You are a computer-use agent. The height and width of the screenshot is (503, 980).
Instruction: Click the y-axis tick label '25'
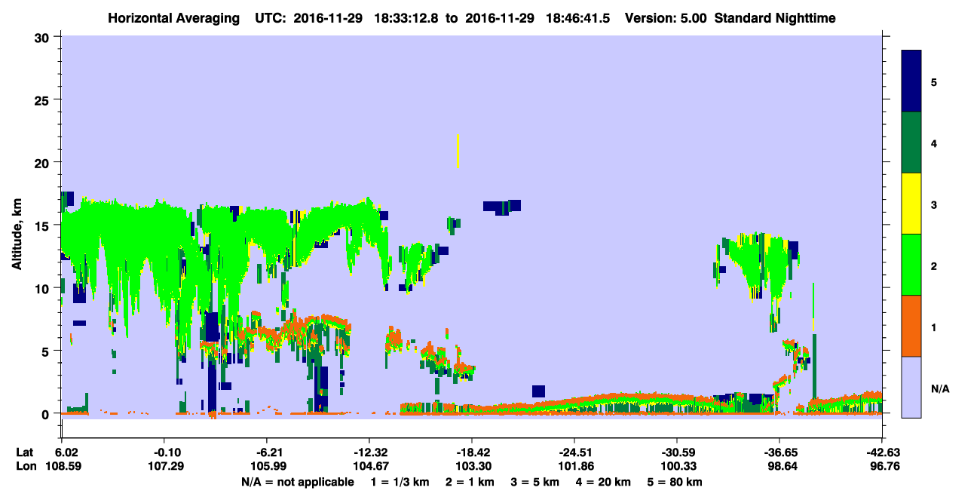44,100
